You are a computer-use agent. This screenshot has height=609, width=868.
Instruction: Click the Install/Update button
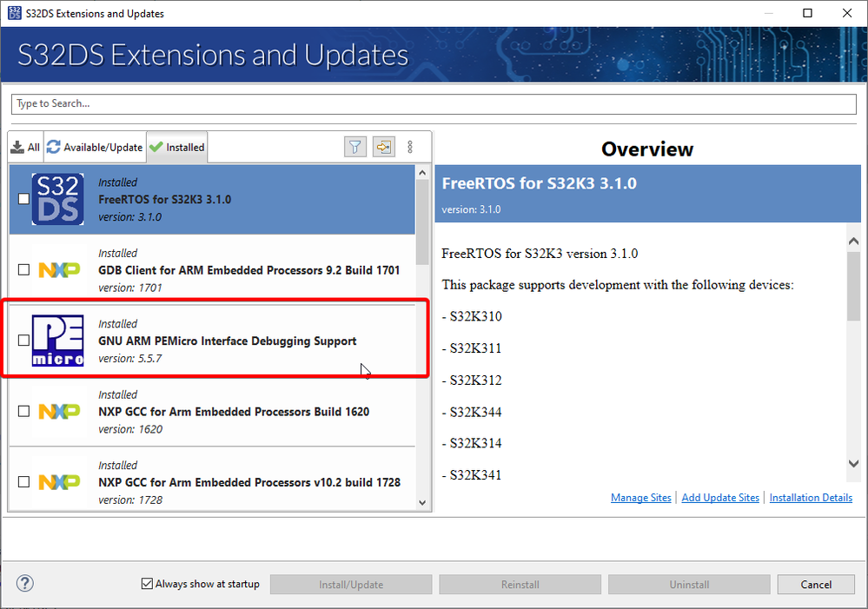tap(351, 585)
